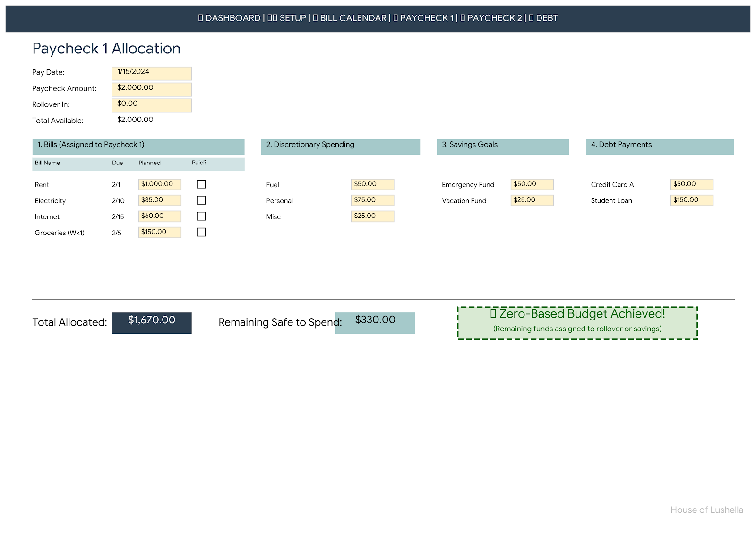Edit the Rent planned amount cell

(160, 184)
